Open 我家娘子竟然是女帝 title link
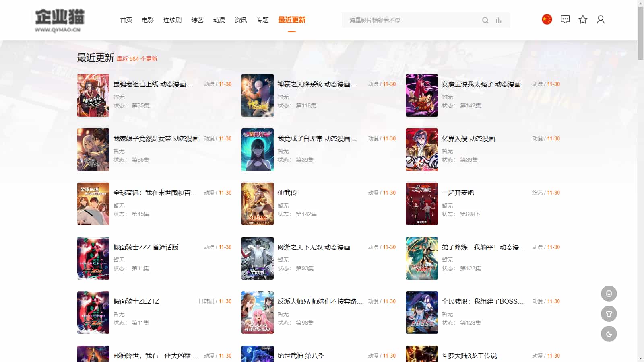 [x=156, y=139]
